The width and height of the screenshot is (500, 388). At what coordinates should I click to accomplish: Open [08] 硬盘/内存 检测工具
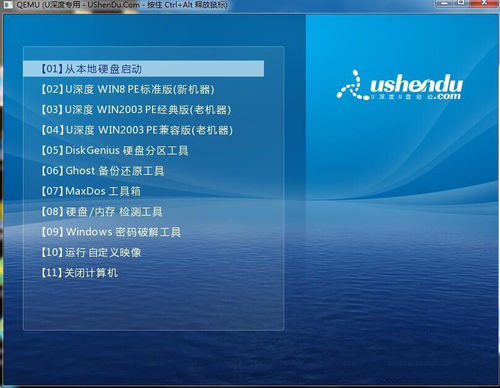[102, 211]
